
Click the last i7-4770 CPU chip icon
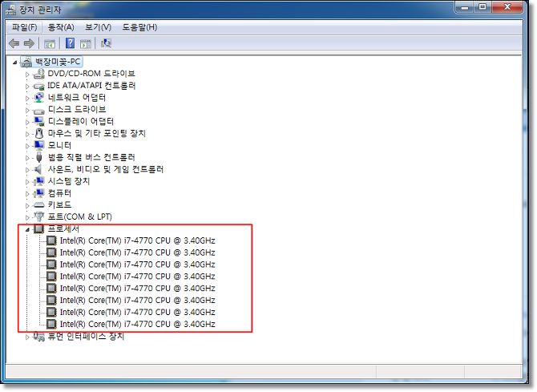click(x=51, y=324)
